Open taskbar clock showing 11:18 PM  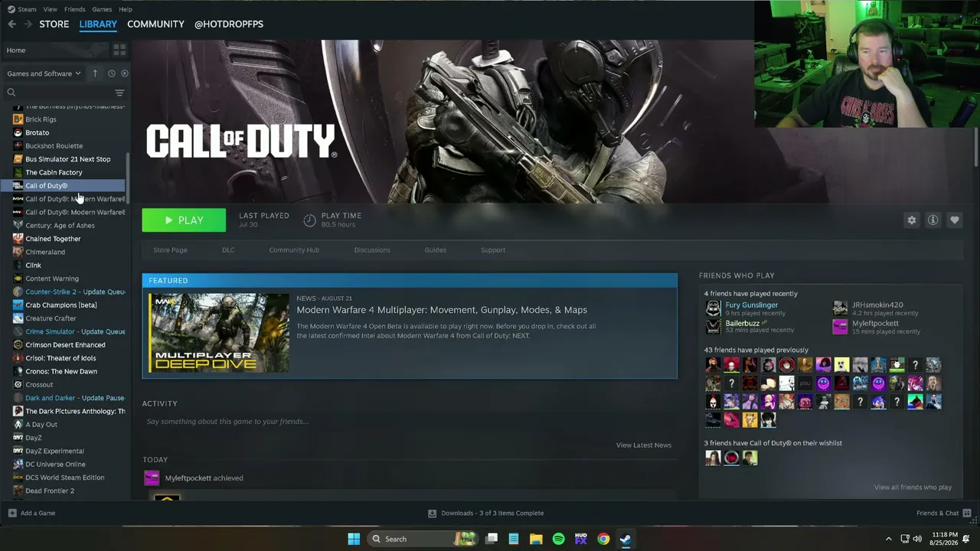click(946, 539)
